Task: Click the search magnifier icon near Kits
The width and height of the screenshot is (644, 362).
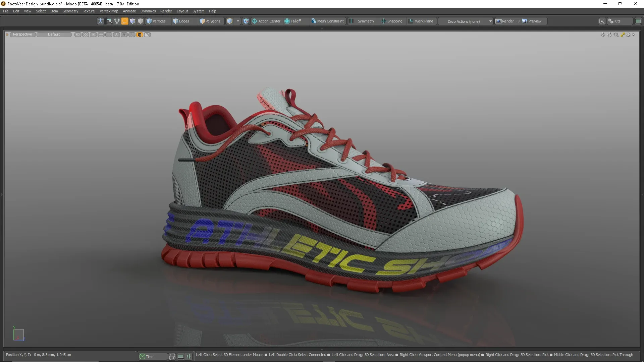Action: [602, 21]
